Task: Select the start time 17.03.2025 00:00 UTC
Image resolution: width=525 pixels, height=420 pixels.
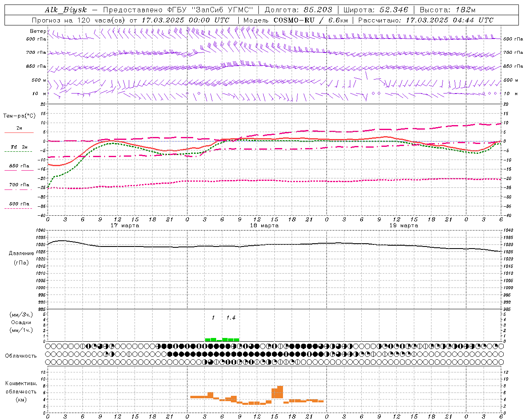Action: pyautogui.click(x=185, y=20)
